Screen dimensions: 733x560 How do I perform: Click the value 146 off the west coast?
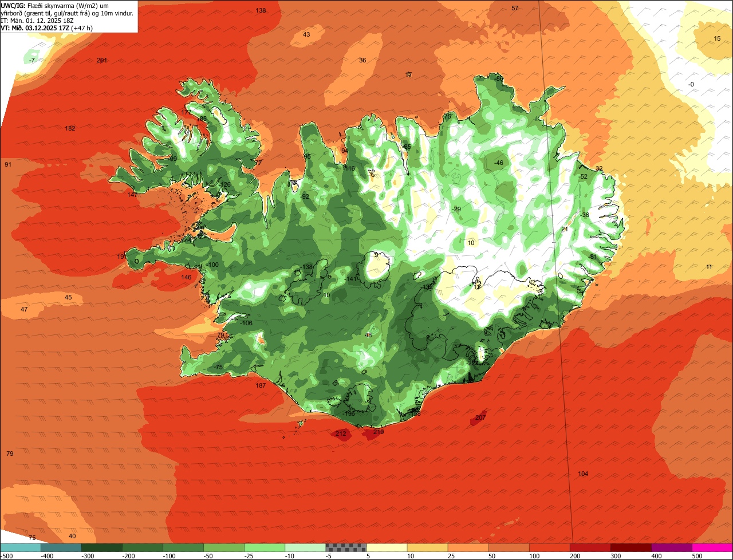[187, 277]
